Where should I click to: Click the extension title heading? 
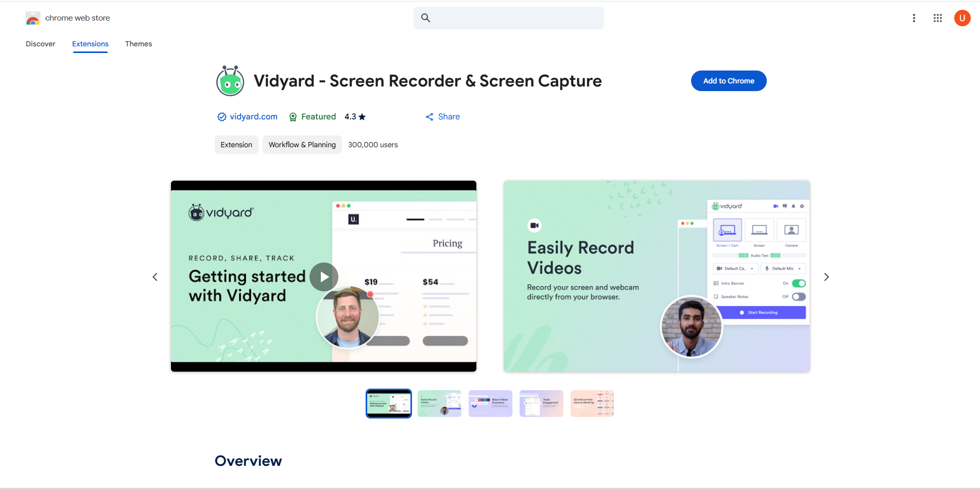(x=427, y=81)
